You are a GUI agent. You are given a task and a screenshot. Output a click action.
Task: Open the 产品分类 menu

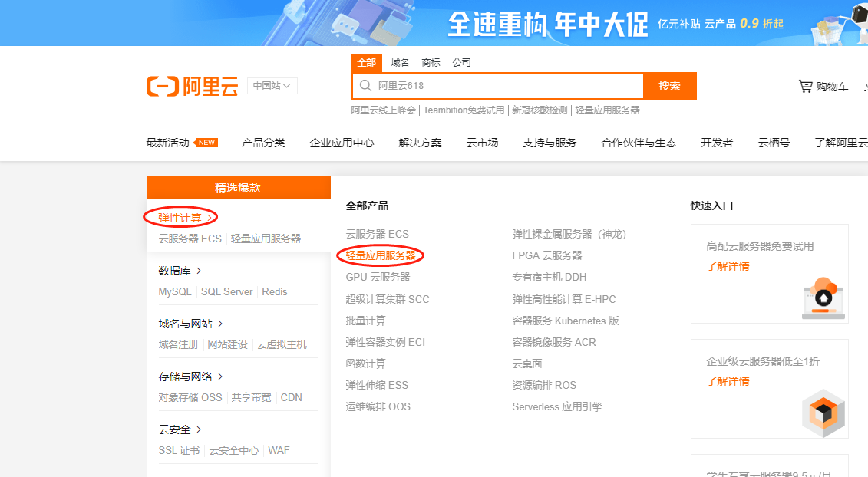click(x=263, y=143)
